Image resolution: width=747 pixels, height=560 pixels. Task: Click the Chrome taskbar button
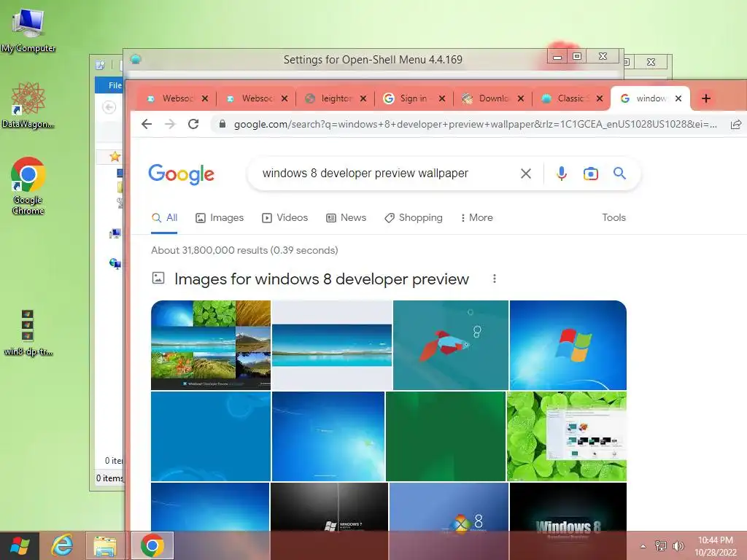click(152, 545)
